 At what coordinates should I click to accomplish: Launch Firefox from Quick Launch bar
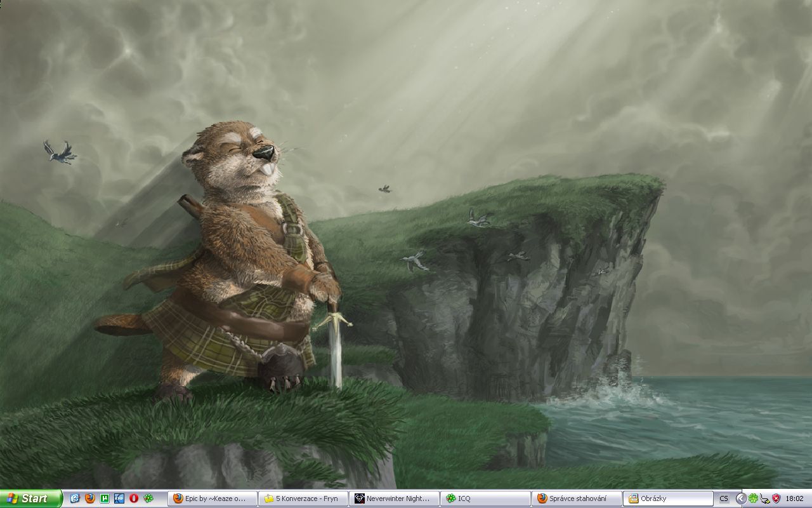click(x=89, y=498)
